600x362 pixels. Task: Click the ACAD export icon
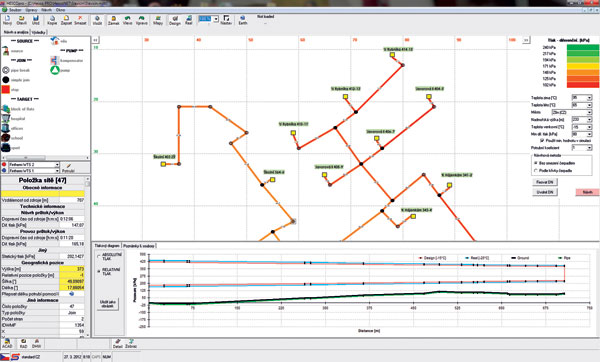tap(7, 343)
